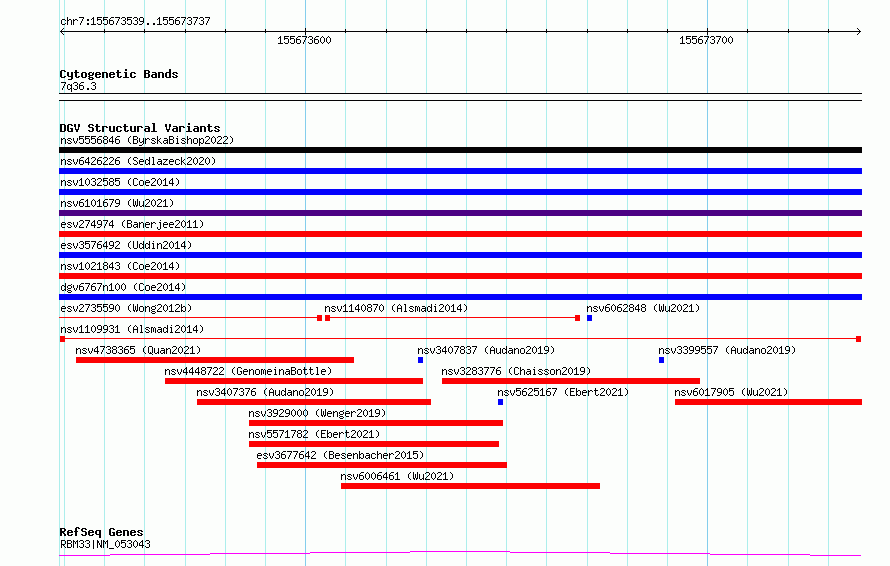Select the red nsv4738365 variant bar
The height and width of the screenshot is (566, 890).
click(x=215, y=360)
